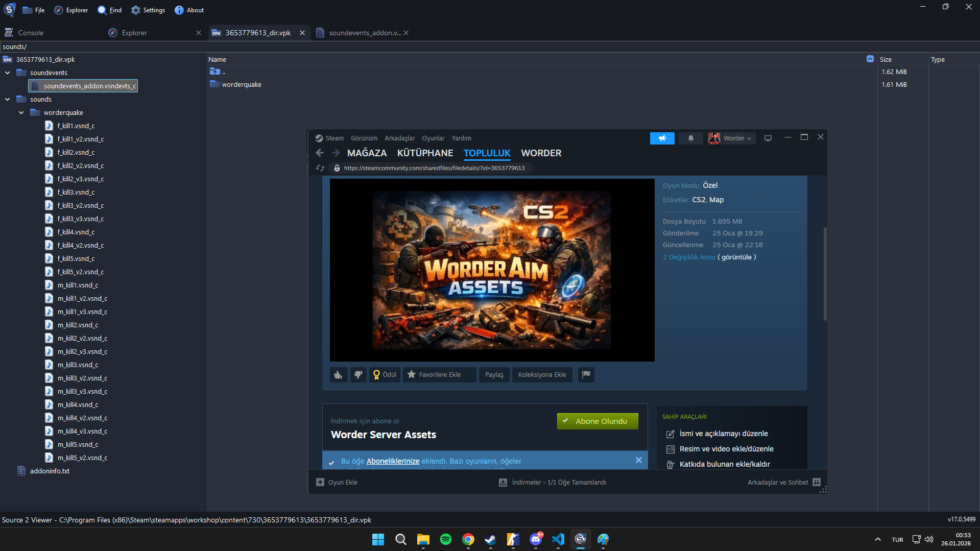Report the item with the flag icon

(586, 375)
